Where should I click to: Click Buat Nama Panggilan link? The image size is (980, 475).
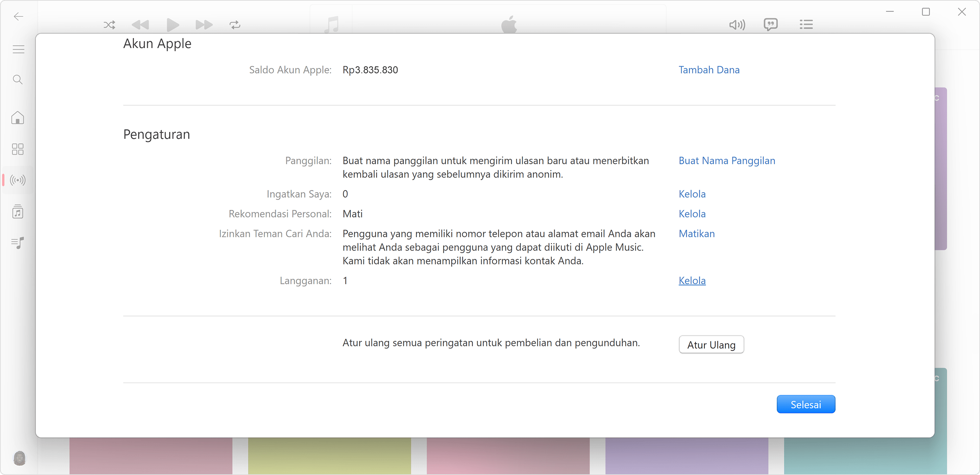(x=727, y=161)
